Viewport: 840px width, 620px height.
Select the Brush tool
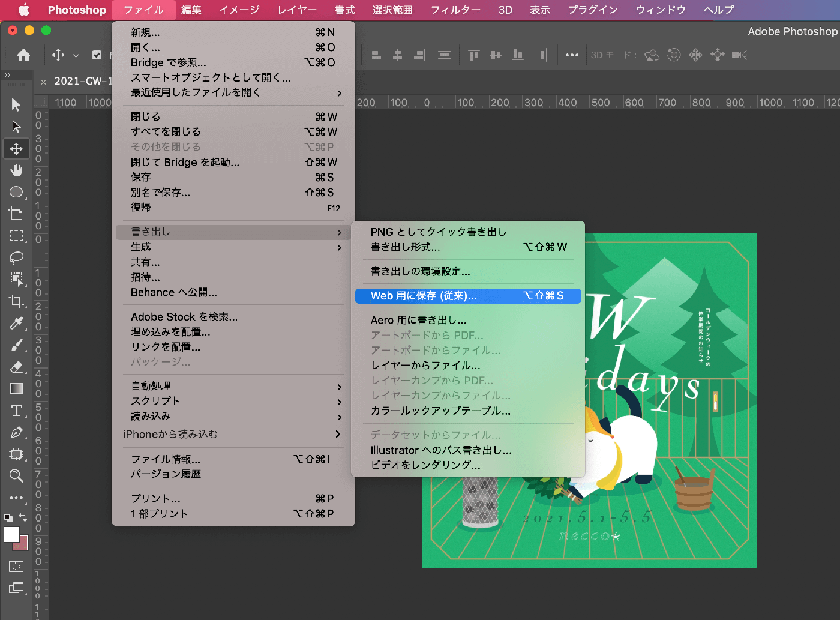coord(16,345)
